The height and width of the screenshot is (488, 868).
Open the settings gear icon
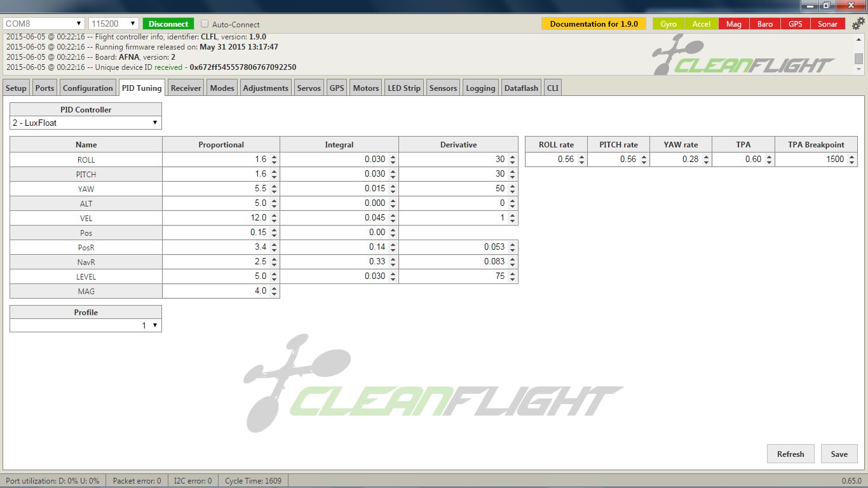pyautogui.click(x=858, y=24)
